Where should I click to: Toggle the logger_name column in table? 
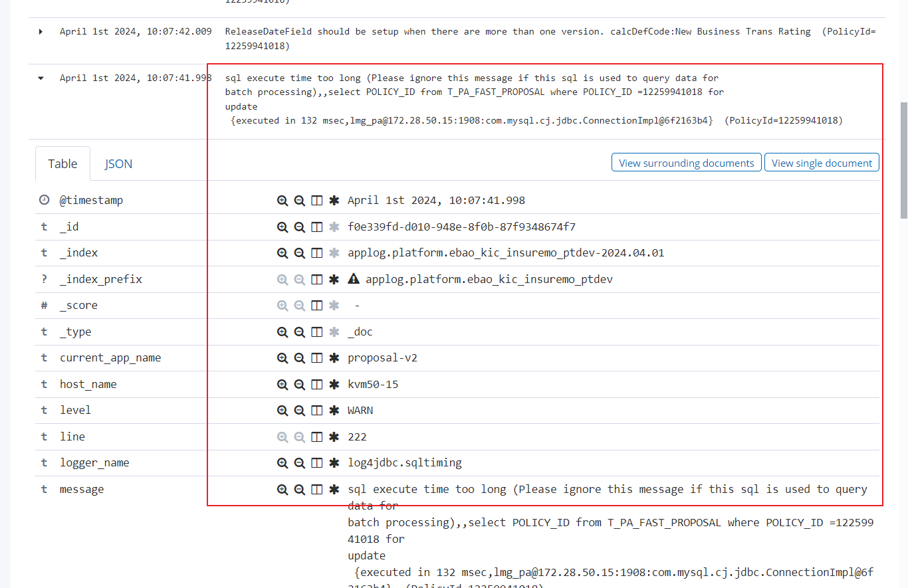pyautogui.click(x=316, y=462)
